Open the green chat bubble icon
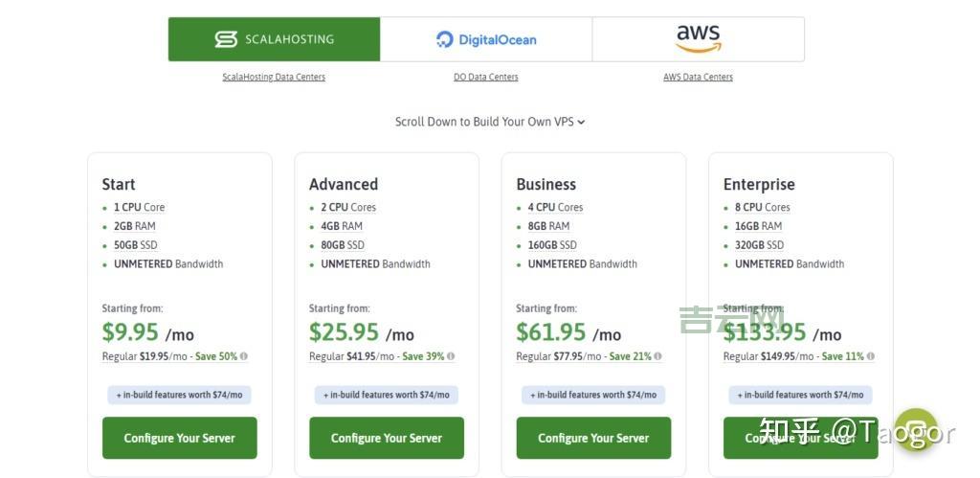This screenshot has width=980, height=478. coord(915,430)
